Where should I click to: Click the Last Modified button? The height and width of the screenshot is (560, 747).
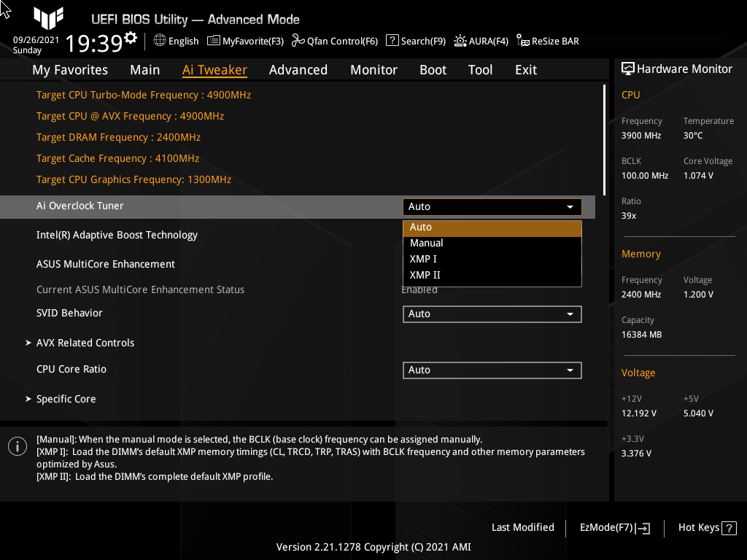(x=522, y=527)
